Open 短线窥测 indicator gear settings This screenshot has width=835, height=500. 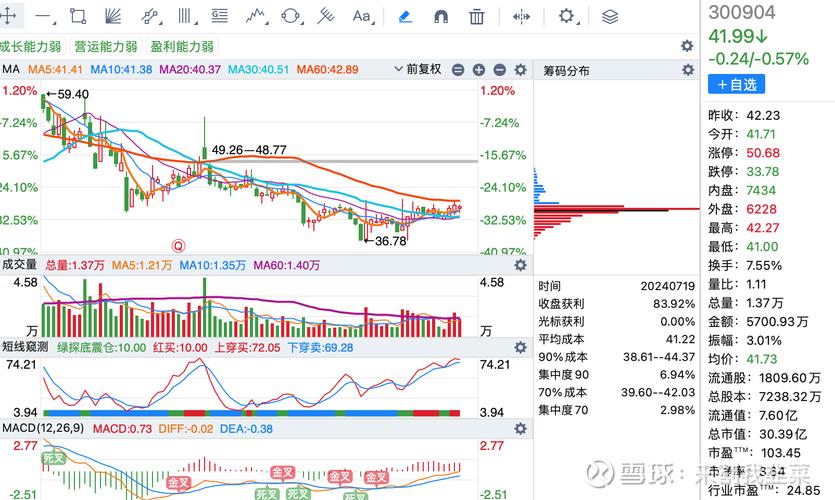(520, 348)
